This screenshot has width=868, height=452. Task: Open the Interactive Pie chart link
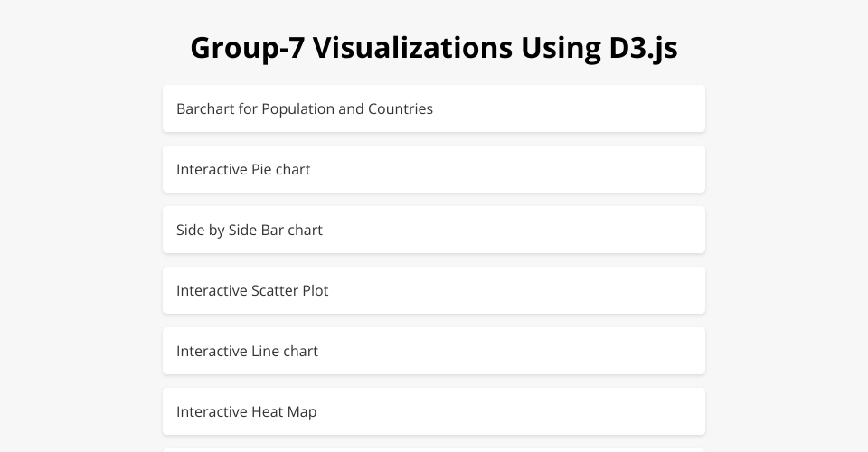point(243,169)
